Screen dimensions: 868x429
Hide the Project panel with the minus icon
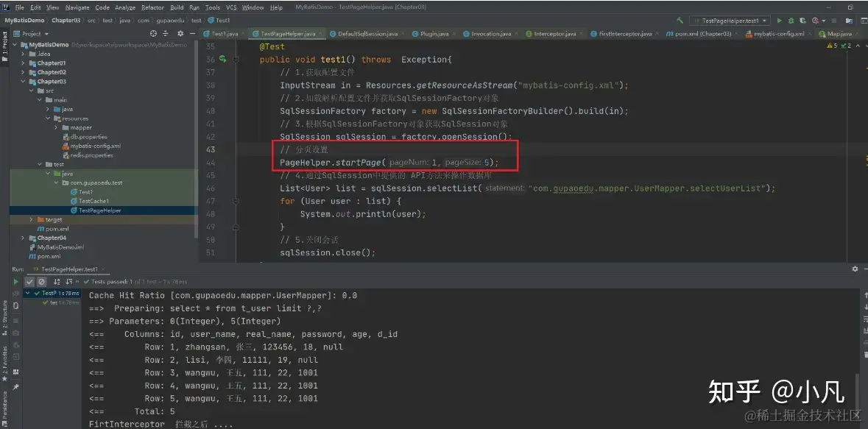click(x=192, y=34)
